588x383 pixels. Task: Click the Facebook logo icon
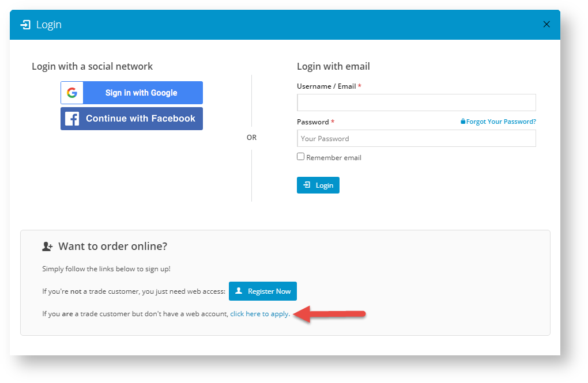coord(72,119)
